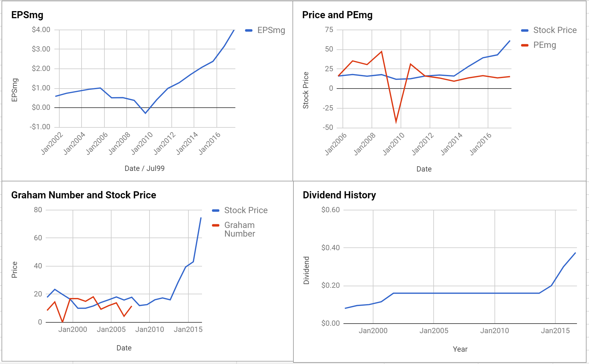The image size is (589, 364).
Task: Click the Jan2016 label in Price and PEmg chart
Action: coord(481,143)
